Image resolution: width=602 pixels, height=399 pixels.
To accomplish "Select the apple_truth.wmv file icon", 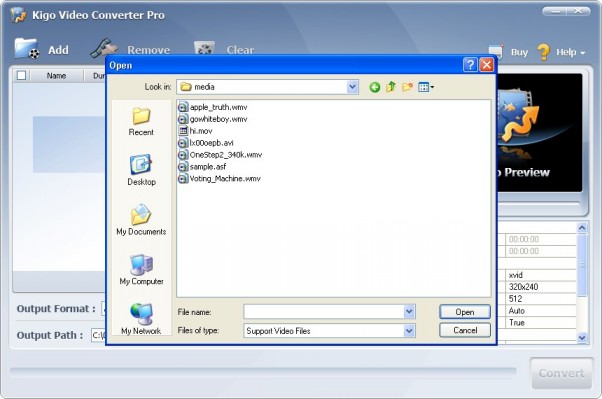I will point(183,107).
